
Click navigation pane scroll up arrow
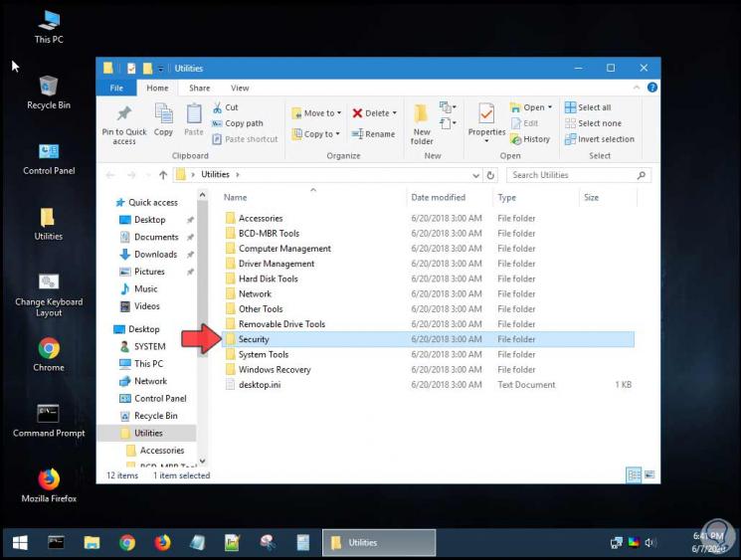coord(202,195)
